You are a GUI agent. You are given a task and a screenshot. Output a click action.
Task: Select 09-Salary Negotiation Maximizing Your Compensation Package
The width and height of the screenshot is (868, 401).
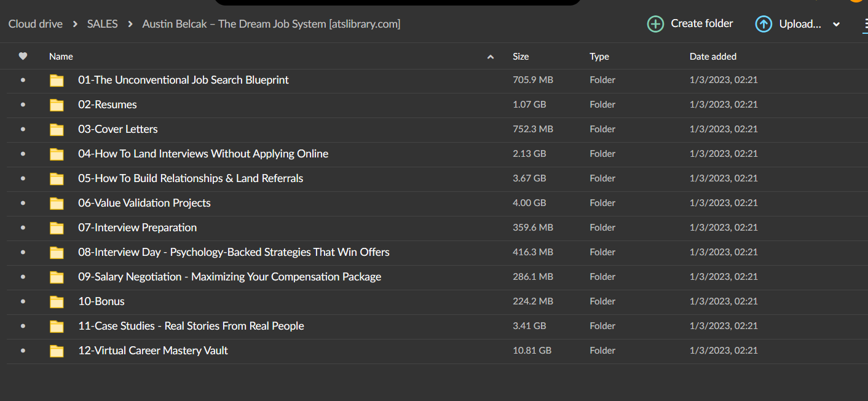(229, 277)
